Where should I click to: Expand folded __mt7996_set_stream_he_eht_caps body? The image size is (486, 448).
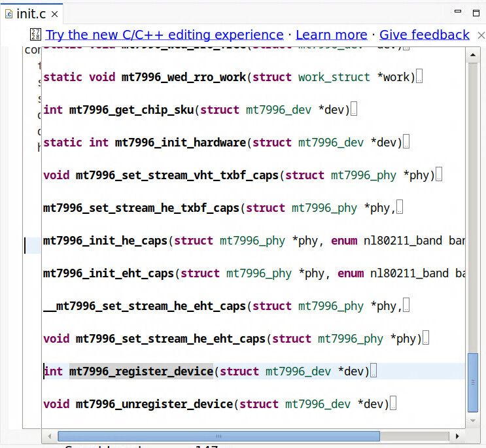406,305
